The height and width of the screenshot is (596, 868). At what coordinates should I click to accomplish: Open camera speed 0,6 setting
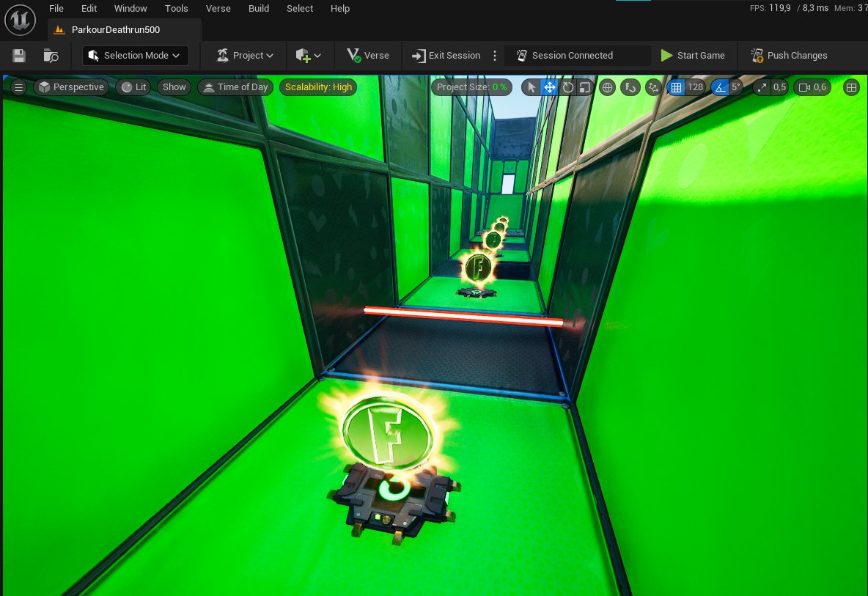[812, 87]
